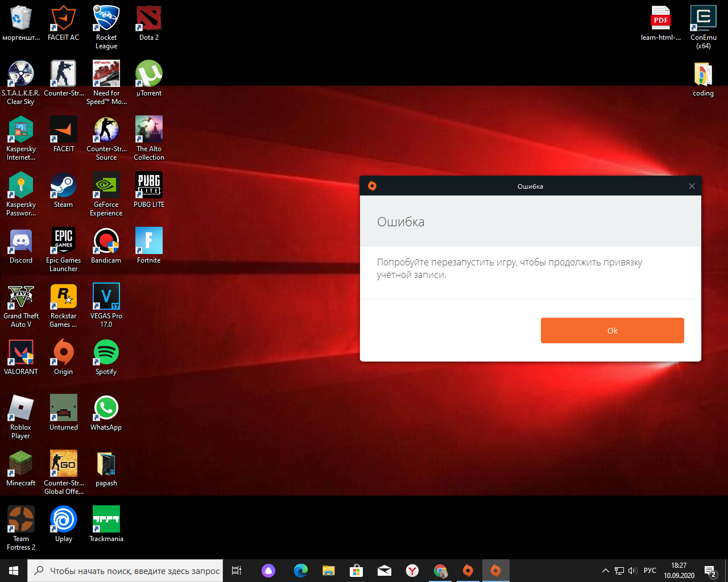
Task: Open Google Chrome from the taskbar
Action: tap(440, 571)
